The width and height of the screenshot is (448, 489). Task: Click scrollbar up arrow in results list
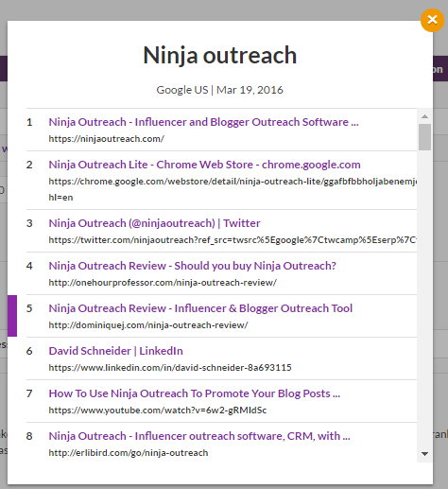click(424, 116)
